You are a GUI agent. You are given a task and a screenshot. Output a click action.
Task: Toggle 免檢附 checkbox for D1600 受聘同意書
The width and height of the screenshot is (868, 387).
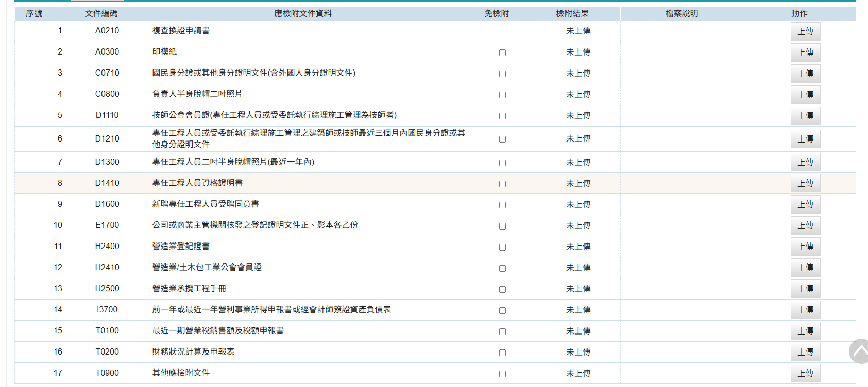502,205
